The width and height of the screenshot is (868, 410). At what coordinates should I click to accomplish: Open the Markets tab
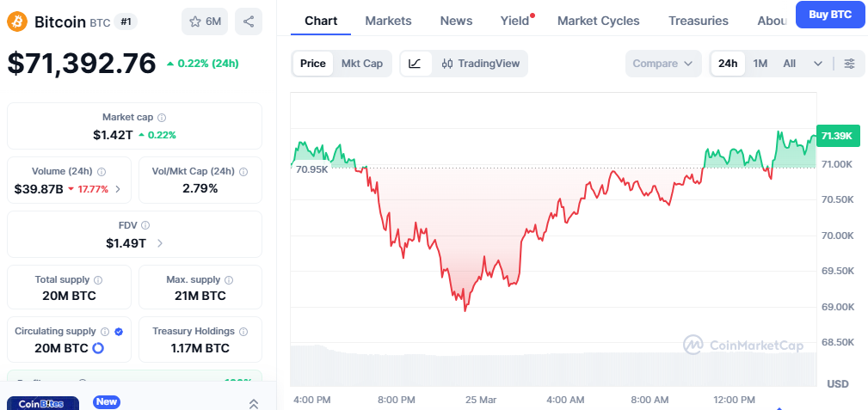click(388, 21)
